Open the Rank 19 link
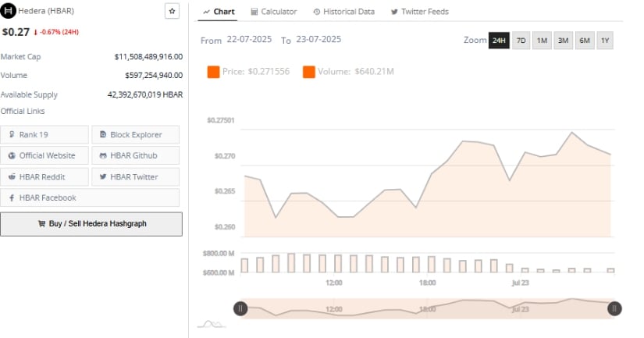Viewport: 644px width, 338px height. [44, 134]
